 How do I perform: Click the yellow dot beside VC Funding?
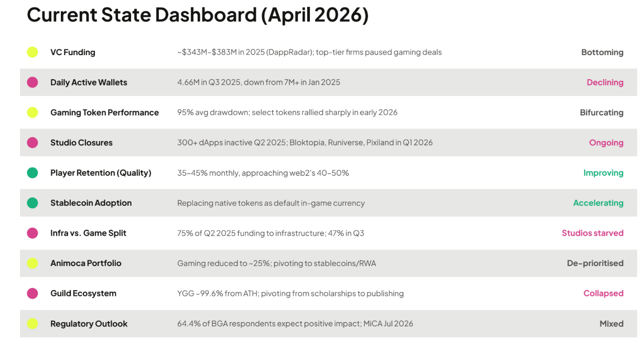(x=33, y=52)
